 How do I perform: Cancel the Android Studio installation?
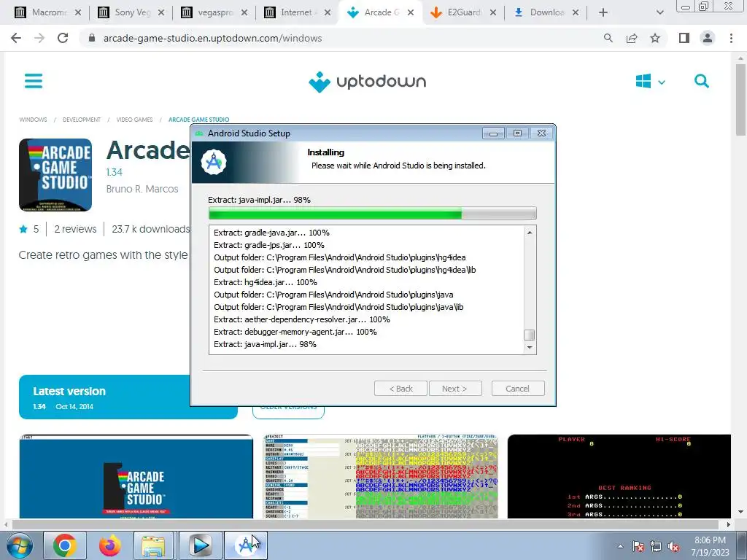518,389
